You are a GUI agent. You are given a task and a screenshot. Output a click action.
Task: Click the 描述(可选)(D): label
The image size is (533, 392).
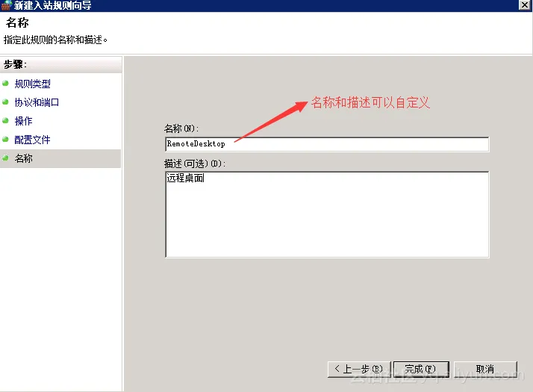pyautogui.click(x=194, y=164)
